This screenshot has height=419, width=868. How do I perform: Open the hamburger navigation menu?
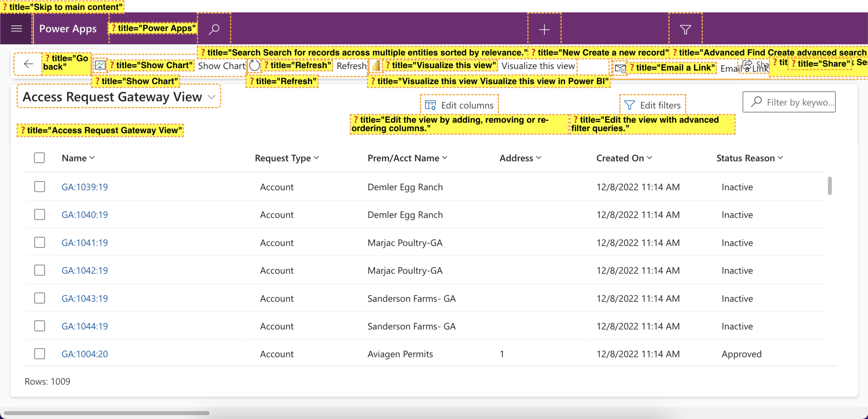16,29
